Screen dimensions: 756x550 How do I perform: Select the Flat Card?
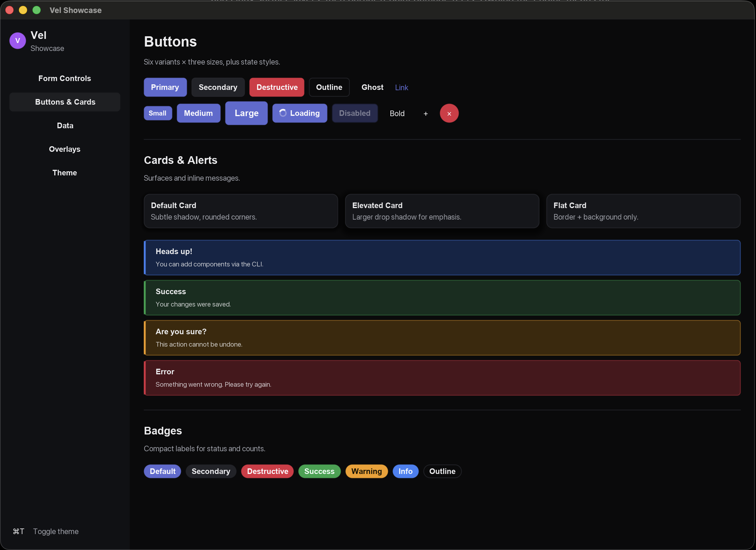(643, 211)
